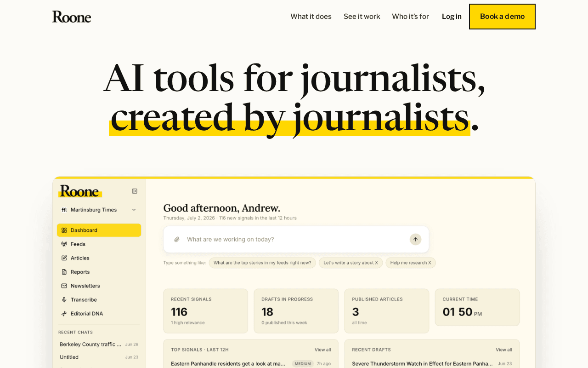This screenshot has width=588, height=368.
Task: Choose Let's write a story about X suggestion
Action: pos(351,263)
